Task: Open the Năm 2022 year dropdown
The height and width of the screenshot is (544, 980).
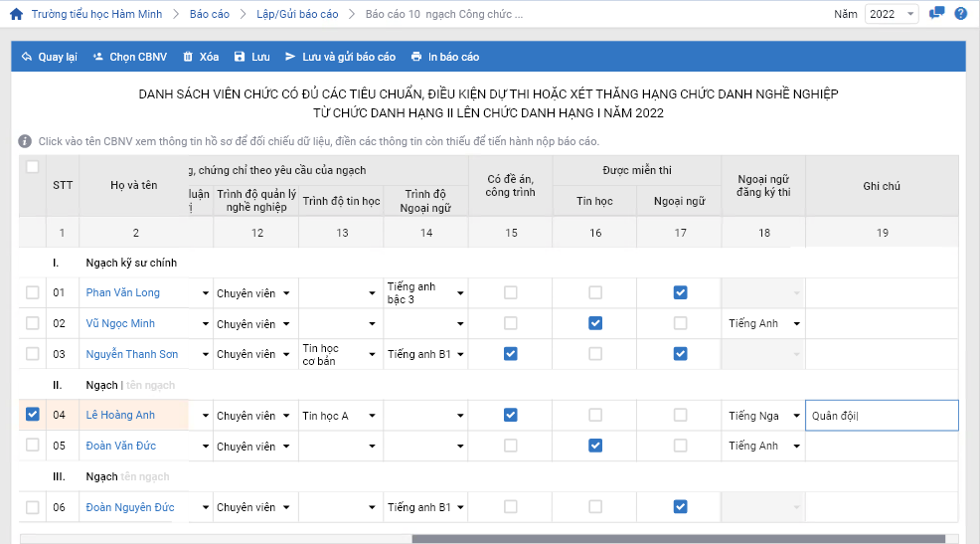Action: pos(892,14)
